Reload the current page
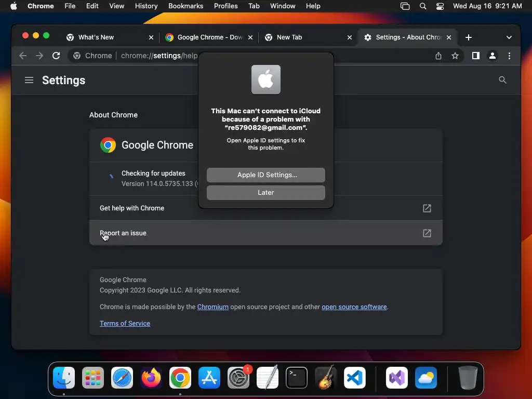The width and height of the screenshot is (532, 399). click(56, 56)
